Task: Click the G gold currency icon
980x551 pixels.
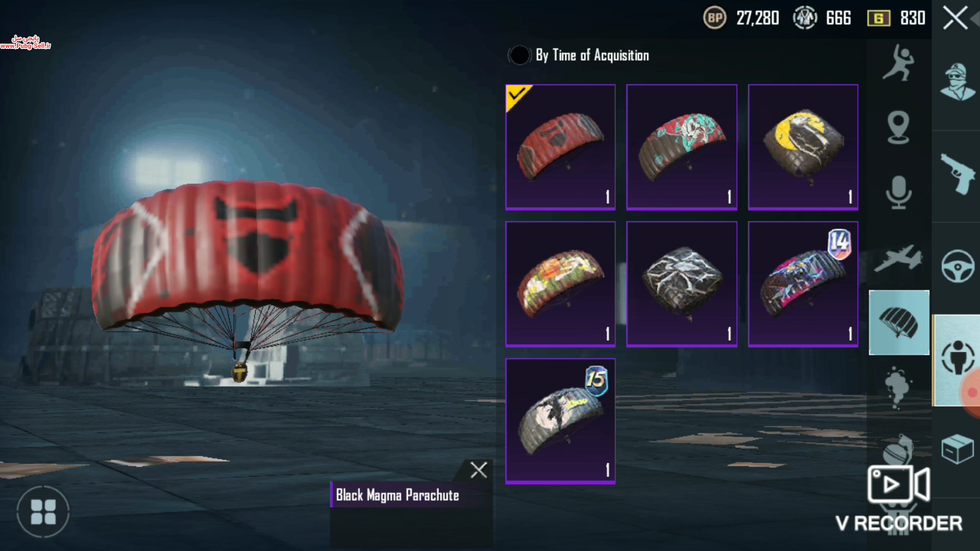Action: click(x=878, y=18)
